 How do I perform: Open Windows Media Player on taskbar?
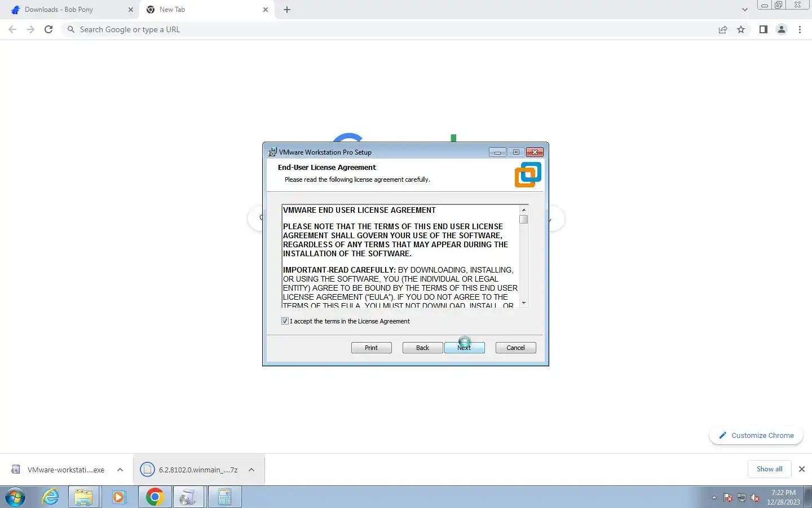(118, 497)
